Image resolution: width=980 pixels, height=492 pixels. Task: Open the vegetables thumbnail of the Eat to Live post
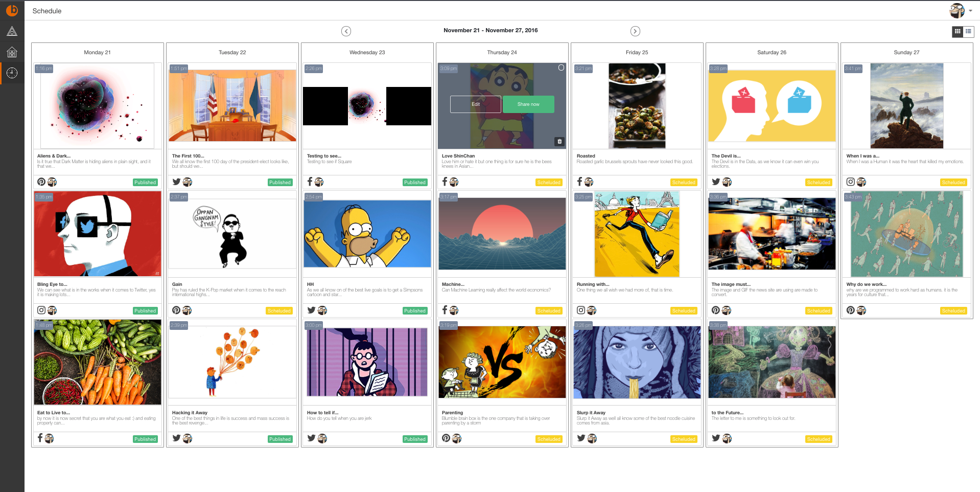[x=98, y=363]
